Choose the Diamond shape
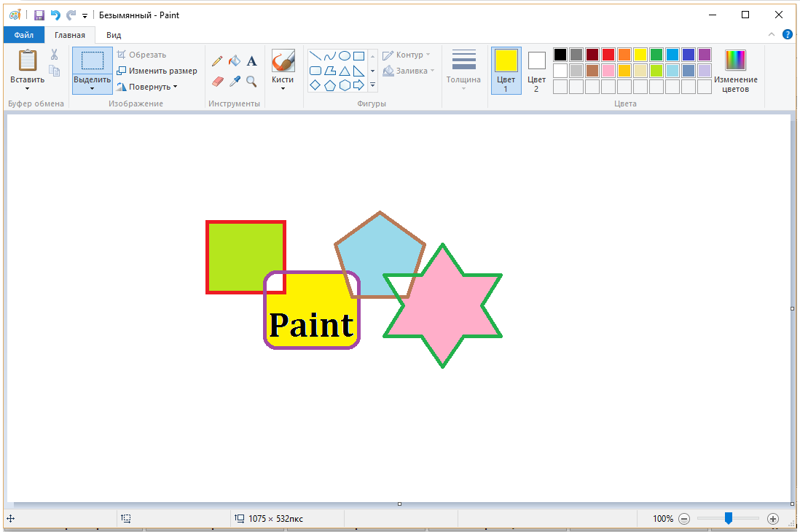 tap(315, 85)
